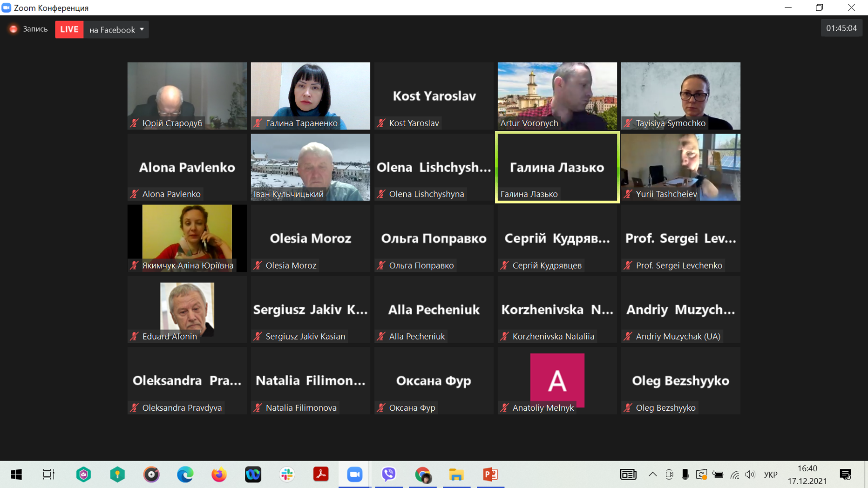Image resolution: width=868 pixels, height=488 pixels.
Task: Select Якимчук Аліна Юріївна's video tile
Action: (x=187, y=238)
